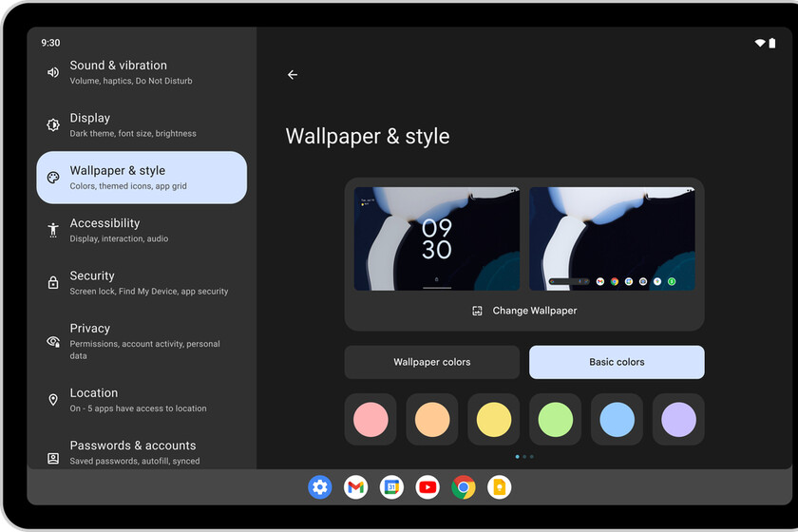Open Display settings
The width and height of the screenshot is (798, 532).
click(142, 124)
